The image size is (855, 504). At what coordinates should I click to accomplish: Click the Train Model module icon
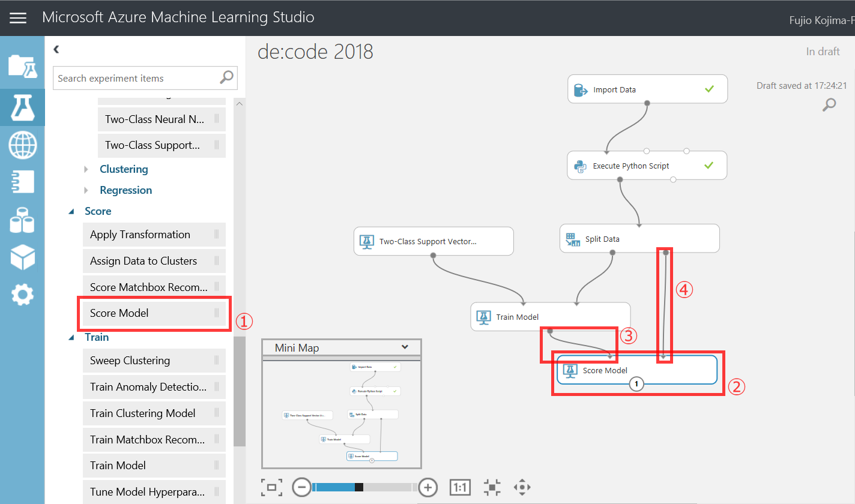tap(483, 317)
